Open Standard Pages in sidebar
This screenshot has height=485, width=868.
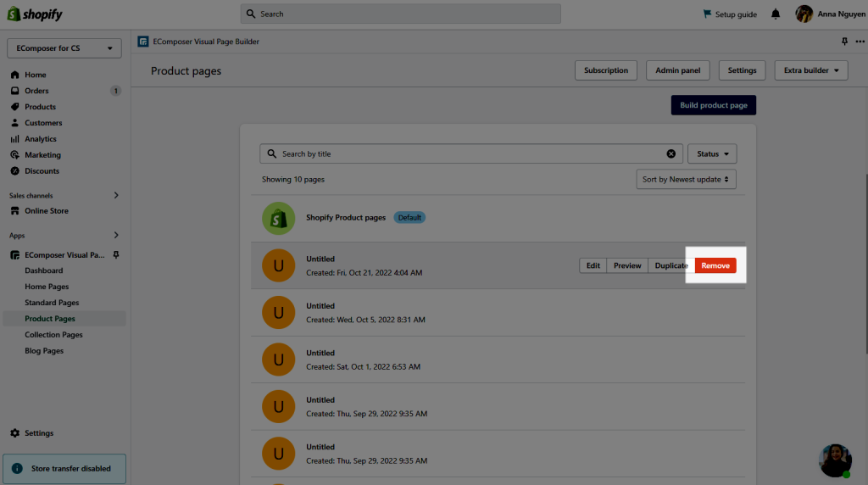pos(52,303)
